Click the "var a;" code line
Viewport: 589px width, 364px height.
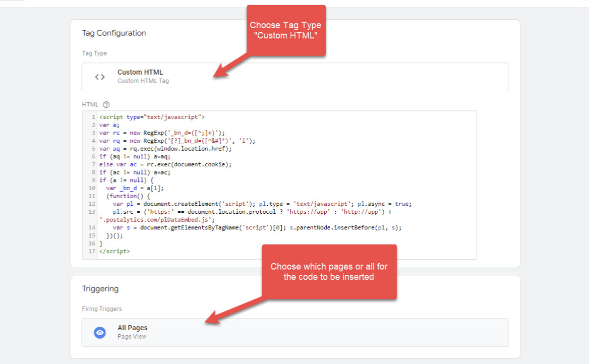point(109,125)
